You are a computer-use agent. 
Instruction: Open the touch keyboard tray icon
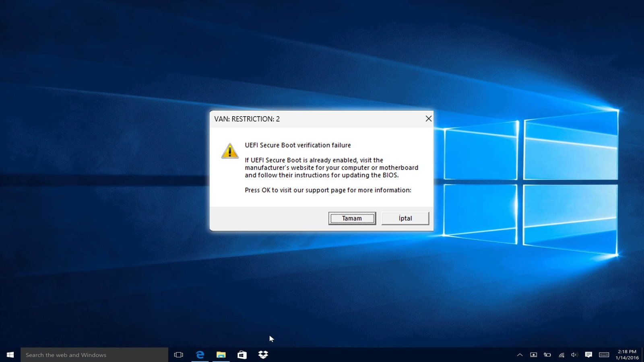tap(604, 355)
